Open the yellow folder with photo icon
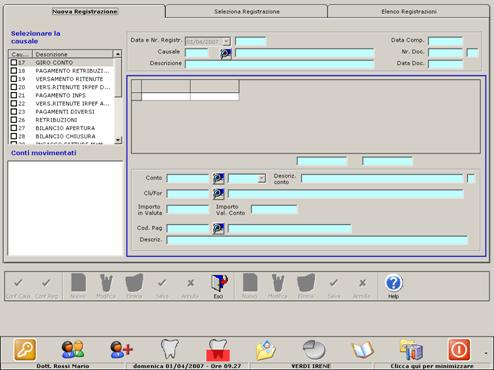Screen dimensions: 494x370 coord(266,350)
